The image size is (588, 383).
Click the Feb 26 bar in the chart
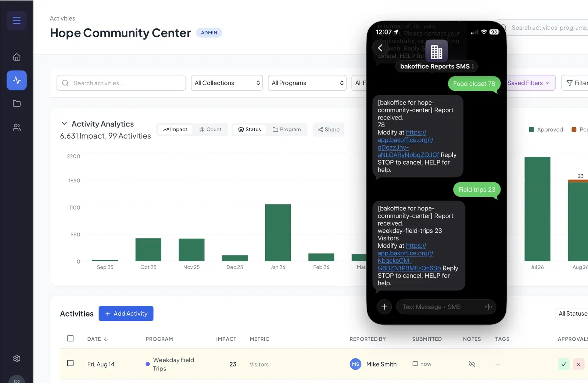click(x=321, y=257)
